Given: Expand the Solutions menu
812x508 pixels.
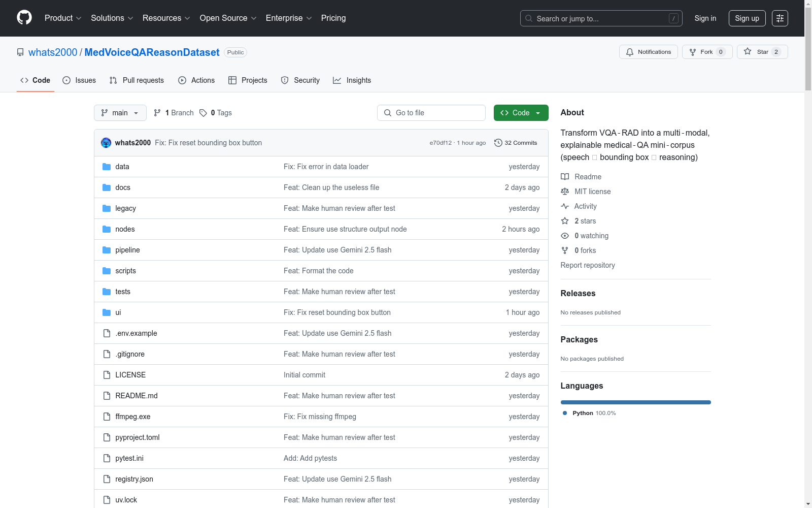Looking at the screenshot, I should coord(112,18).
